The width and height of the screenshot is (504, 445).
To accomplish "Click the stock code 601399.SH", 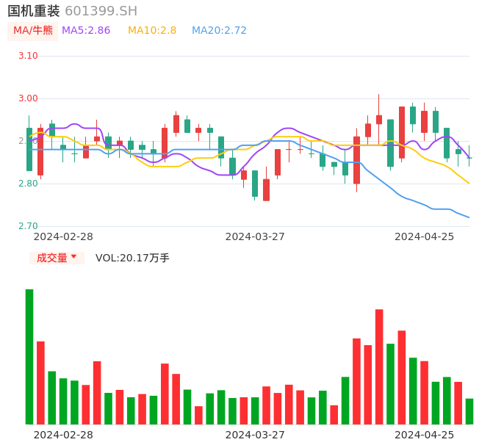I will 101,11.
